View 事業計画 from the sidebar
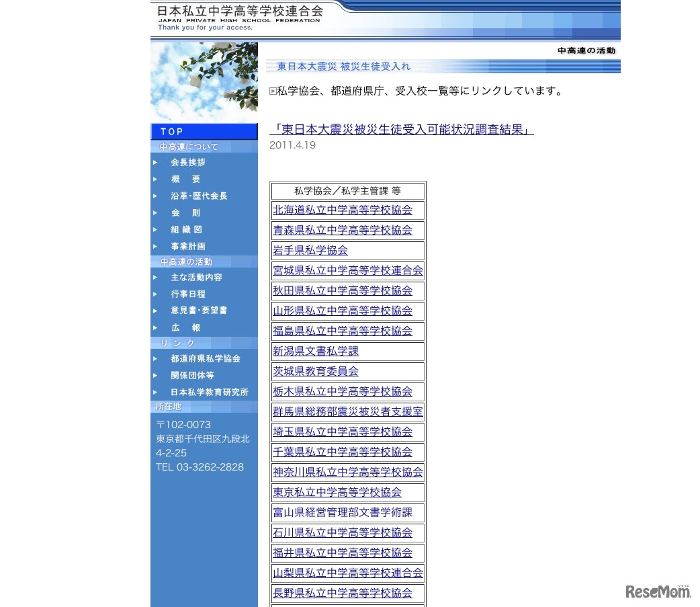 click(188, 246)
